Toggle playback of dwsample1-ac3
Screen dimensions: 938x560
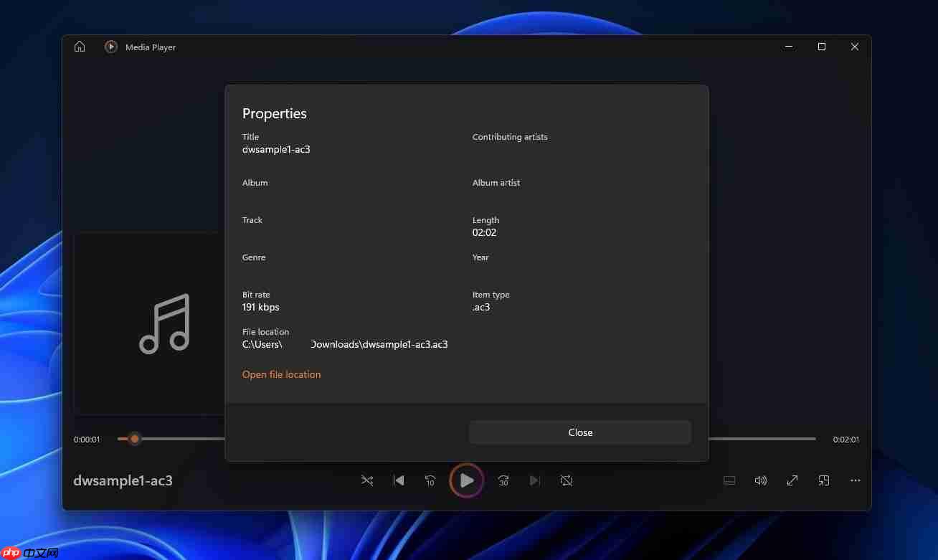coord(466,480)
